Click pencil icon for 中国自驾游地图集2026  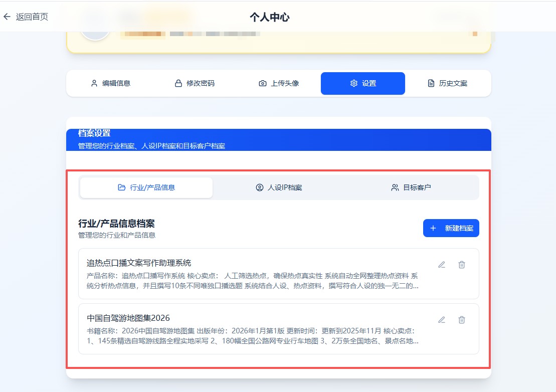coord(442,320)
